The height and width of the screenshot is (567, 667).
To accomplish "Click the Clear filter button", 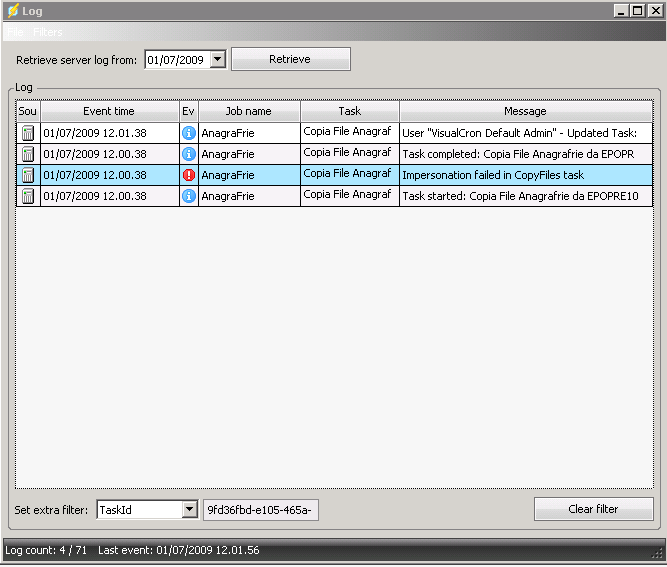I will coord(593,509).
